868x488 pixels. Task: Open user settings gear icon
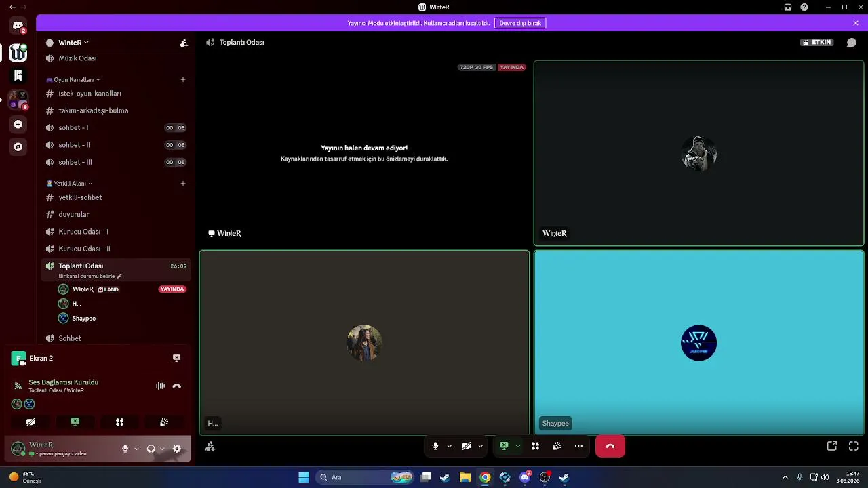(177, 449)
